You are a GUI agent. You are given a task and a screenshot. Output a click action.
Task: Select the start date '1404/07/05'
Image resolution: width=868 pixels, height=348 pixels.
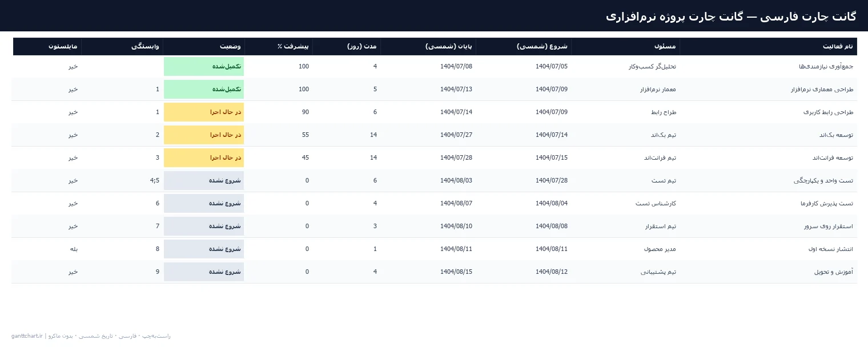click(x=552, y=66)
